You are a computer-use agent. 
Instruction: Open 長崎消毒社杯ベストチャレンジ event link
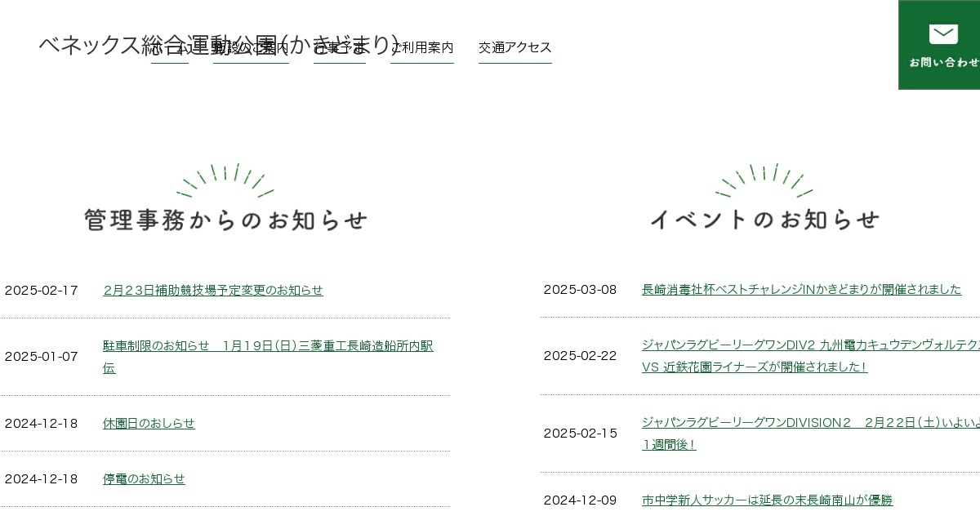[801, 290]
